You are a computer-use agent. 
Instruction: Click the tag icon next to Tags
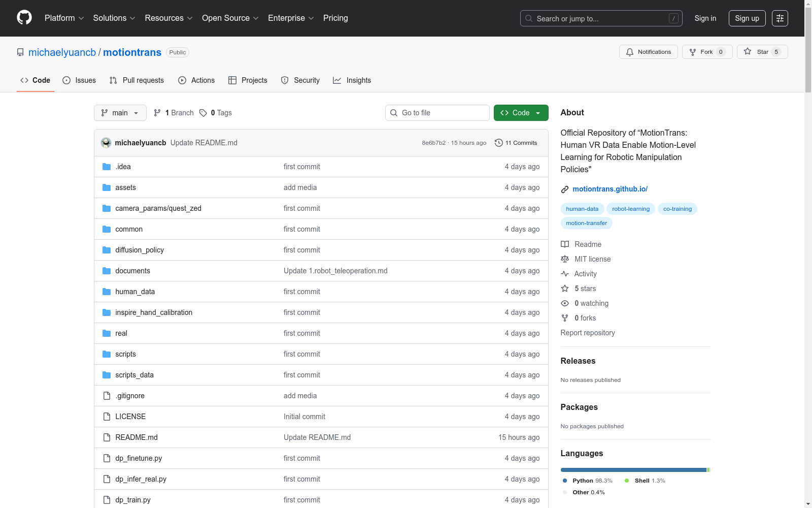[203, 113]
